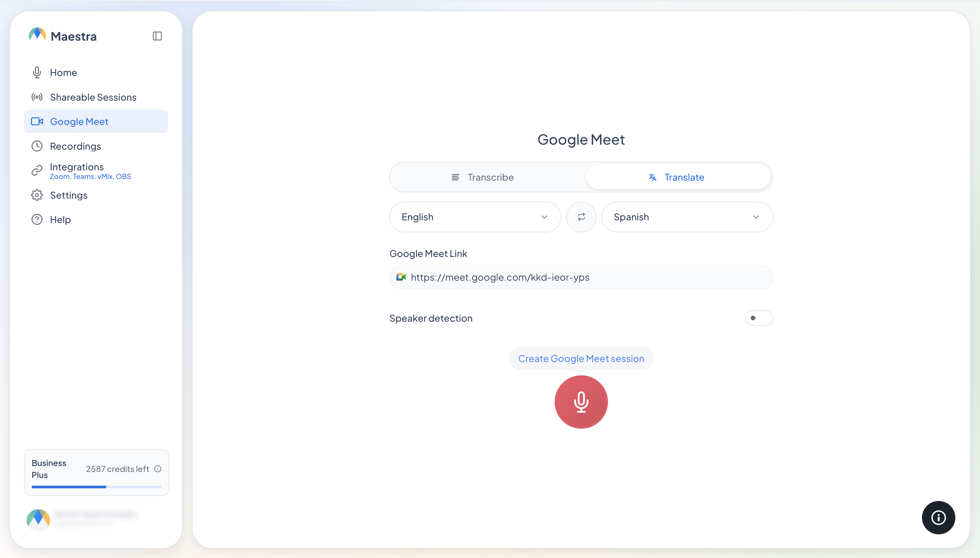This screenshot has height=558, width=980.
Task: Click the blurred account name
Action: tap(95, 514)
